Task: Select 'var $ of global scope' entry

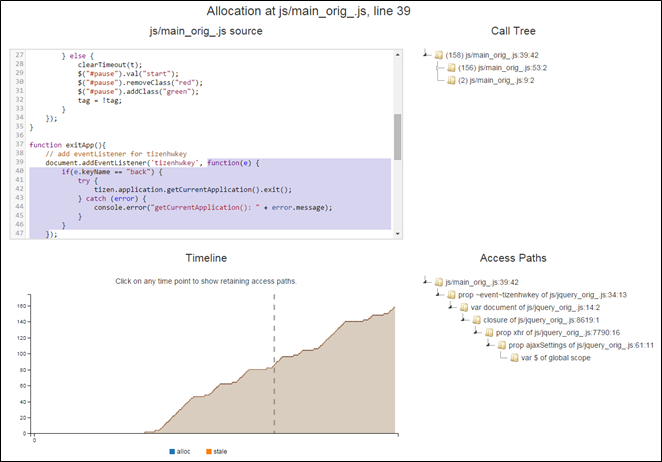Action: (555, 357)
